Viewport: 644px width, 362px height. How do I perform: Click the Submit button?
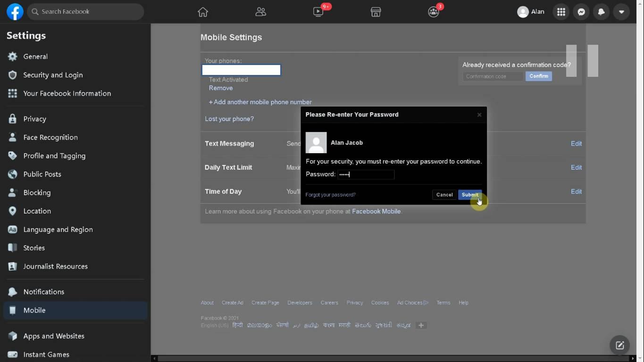coord(470,195)
